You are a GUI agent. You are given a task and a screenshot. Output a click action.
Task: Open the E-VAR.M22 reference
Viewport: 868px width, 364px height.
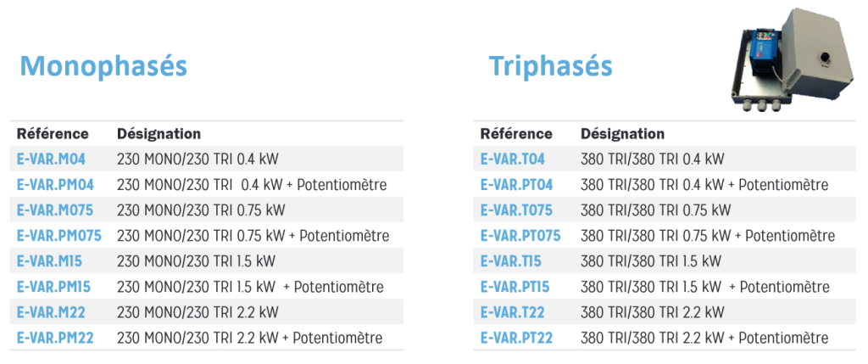(52, 312)
